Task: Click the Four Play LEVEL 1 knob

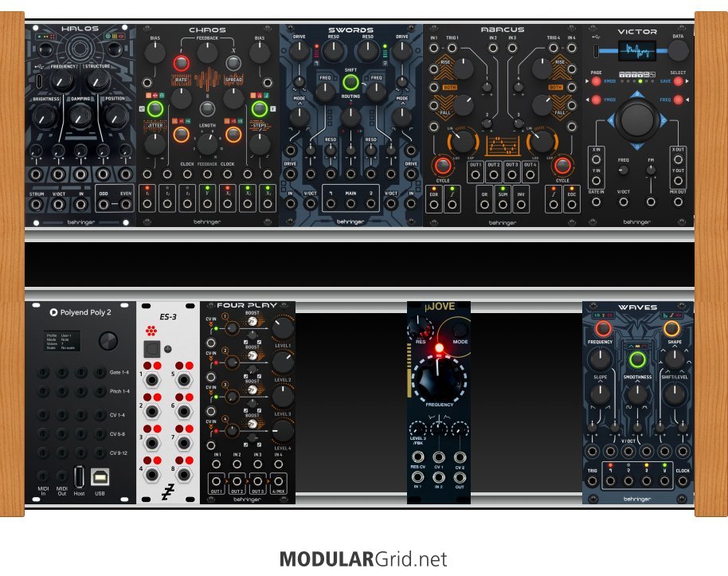Action: pos(282,328)
